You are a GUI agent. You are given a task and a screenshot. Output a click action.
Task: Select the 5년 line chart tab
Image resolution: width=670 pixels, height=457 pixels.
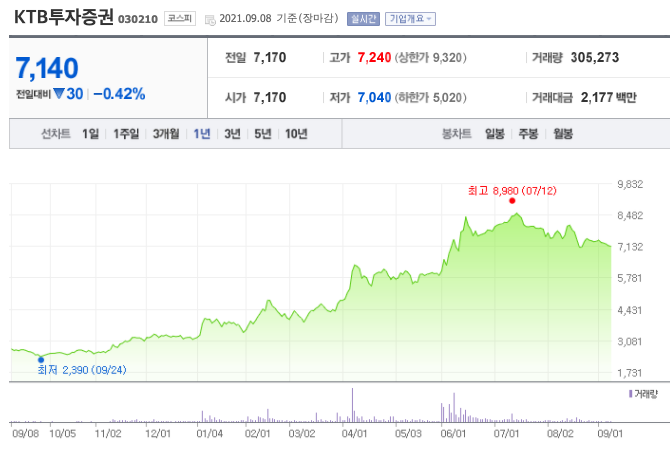tap(263, 134)
